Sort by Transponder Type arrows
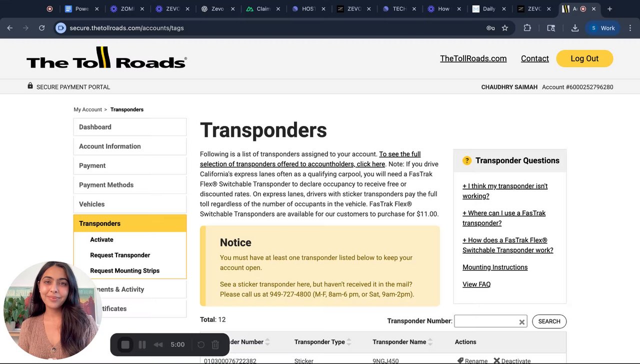 [x=349, y=342]
